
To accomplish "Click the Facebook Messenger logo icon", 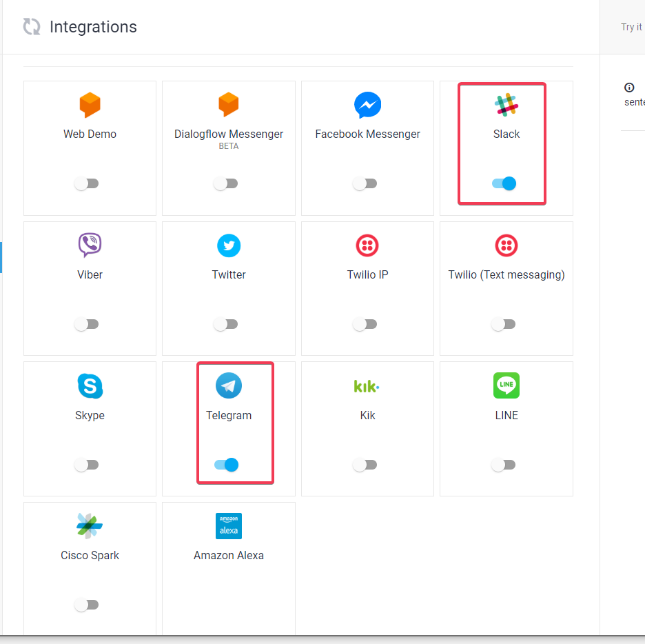I will point(368,105).
